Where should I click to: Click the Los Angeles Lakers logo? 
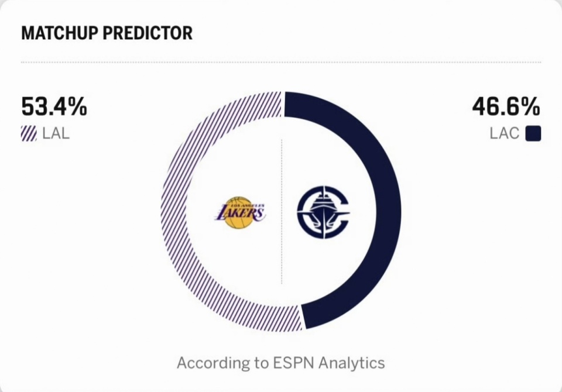point(240,212)
